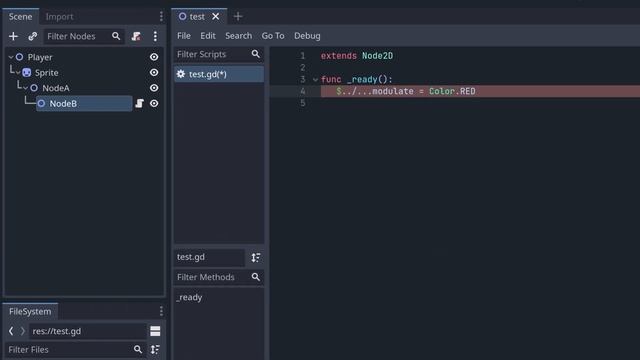Select the Scene tab
Screen dimensions: 640x360
(20, 17)
